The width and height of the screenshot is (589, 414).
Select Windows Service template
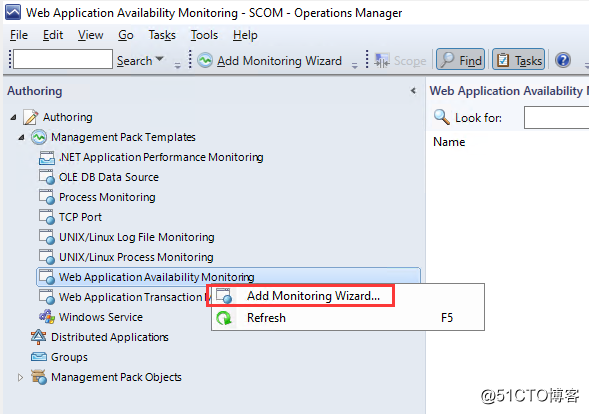(101, 317)
